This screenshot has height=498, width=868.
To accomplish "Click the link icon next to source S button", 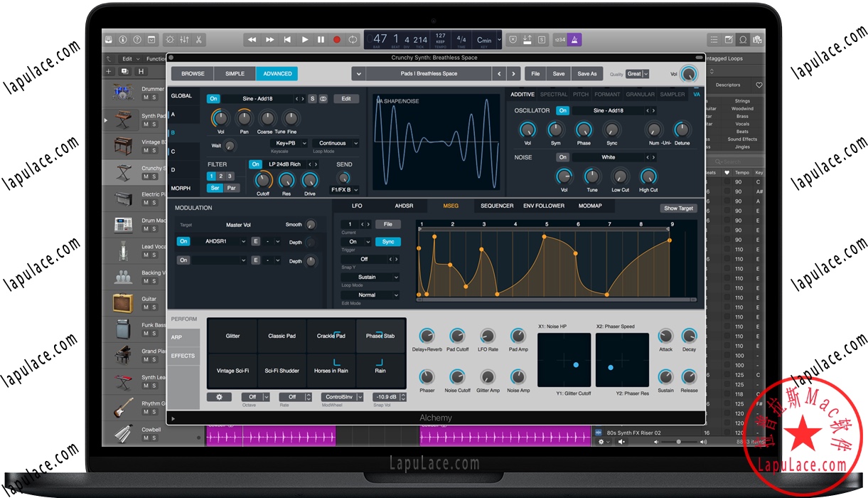I will click(323, 99).
